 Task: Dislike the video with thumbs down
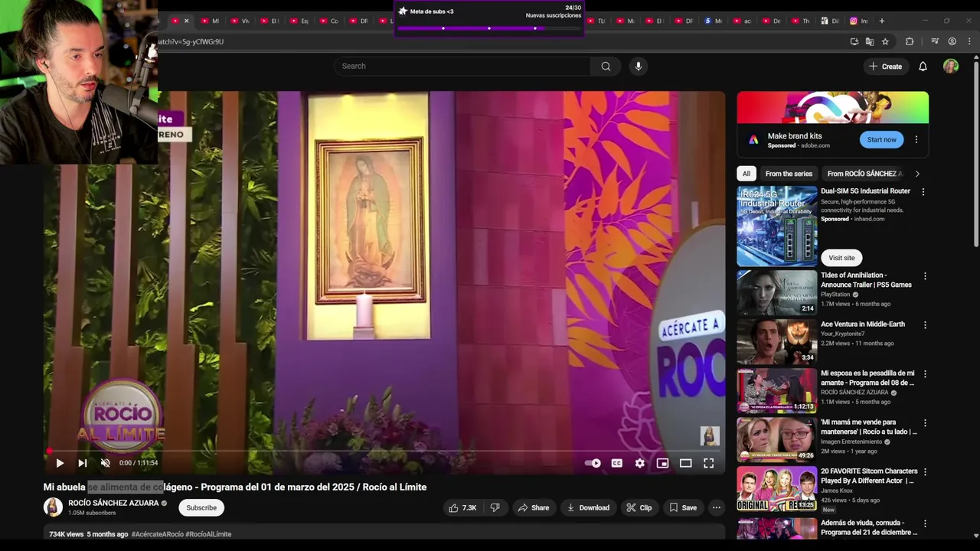495,507
